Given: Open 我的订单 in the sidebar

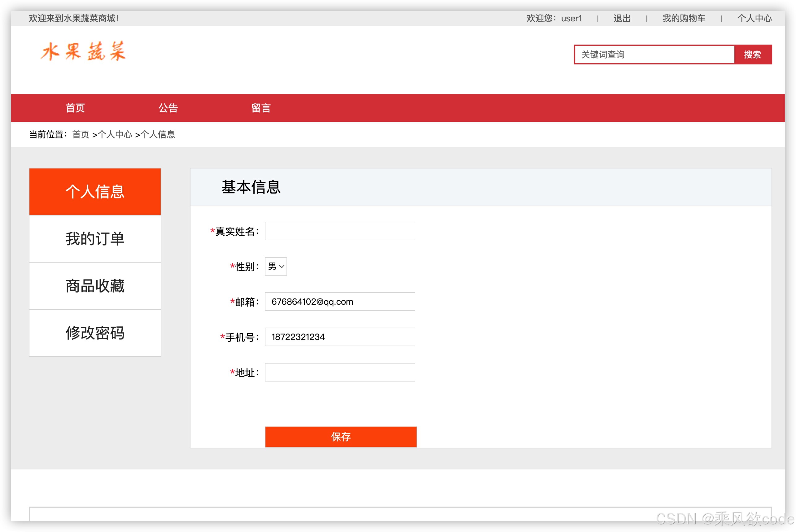Looking at the screenshot, I should (x=95, y=238).
